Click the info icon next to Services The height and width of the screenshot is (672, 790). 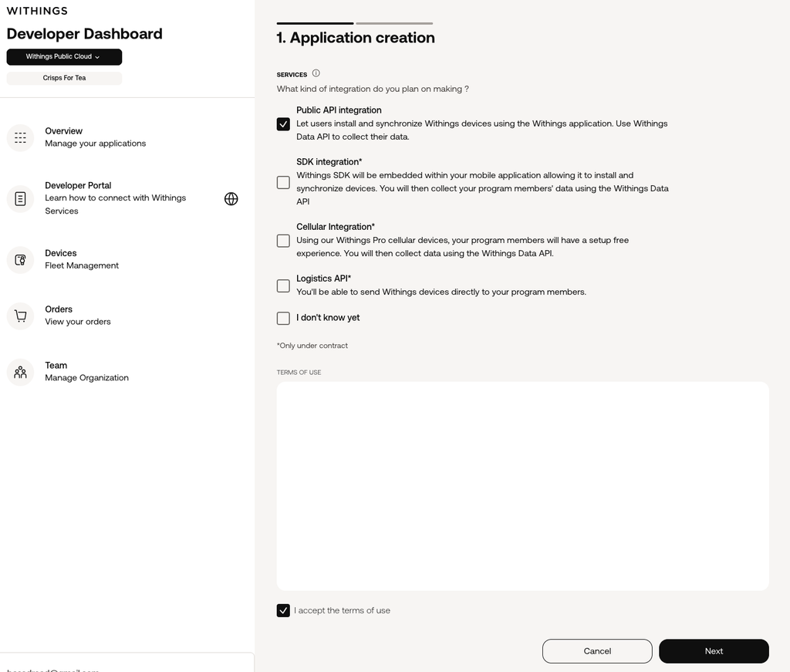point(316,73)
